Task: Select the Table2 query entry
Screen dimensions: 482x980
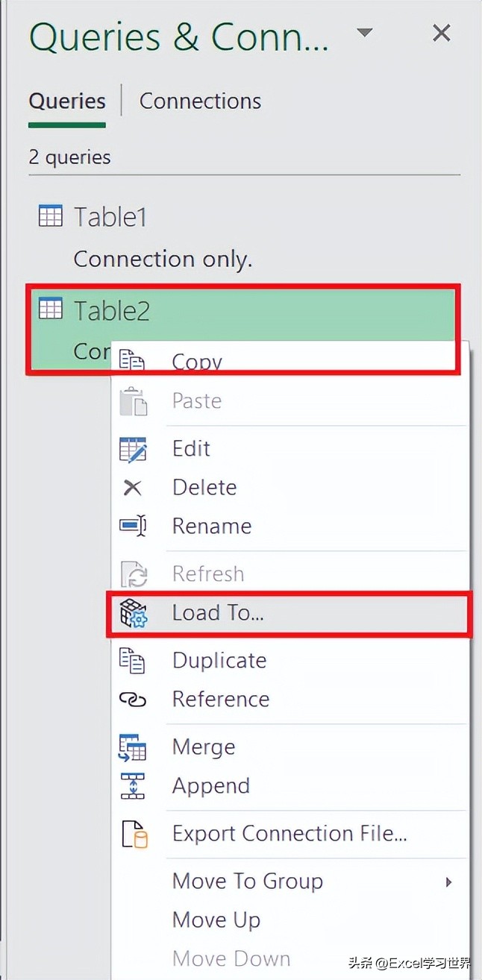Action: coord(244,328)
